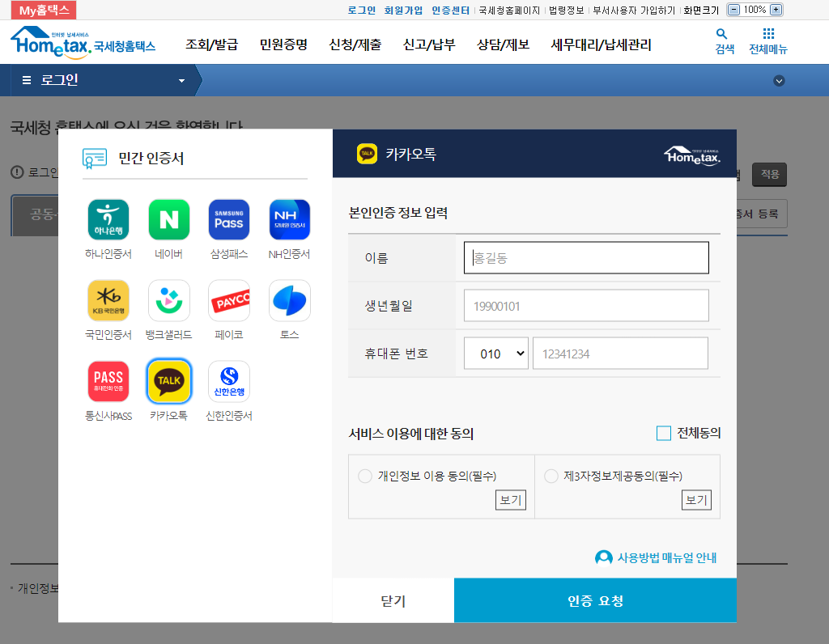Choose the Samsung Pass authentication icon
Screen dimensions: 829x644
tap(229, 218)
